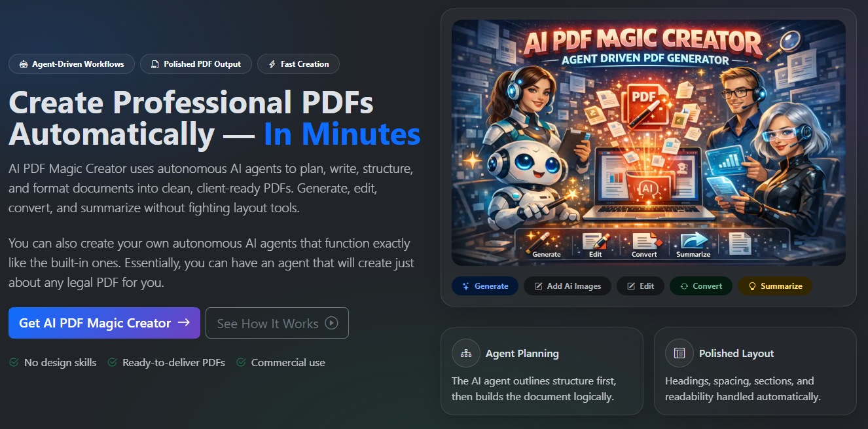Click the AI PDF Magic Creator hero image
This screenshot has height=429, width=868.
[x=649, y=142]
